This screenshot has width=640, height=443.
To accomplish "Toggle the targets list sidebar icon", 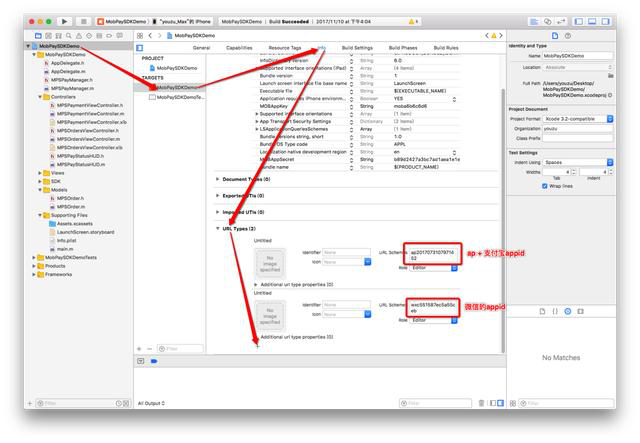I will [x=140, y=48].
